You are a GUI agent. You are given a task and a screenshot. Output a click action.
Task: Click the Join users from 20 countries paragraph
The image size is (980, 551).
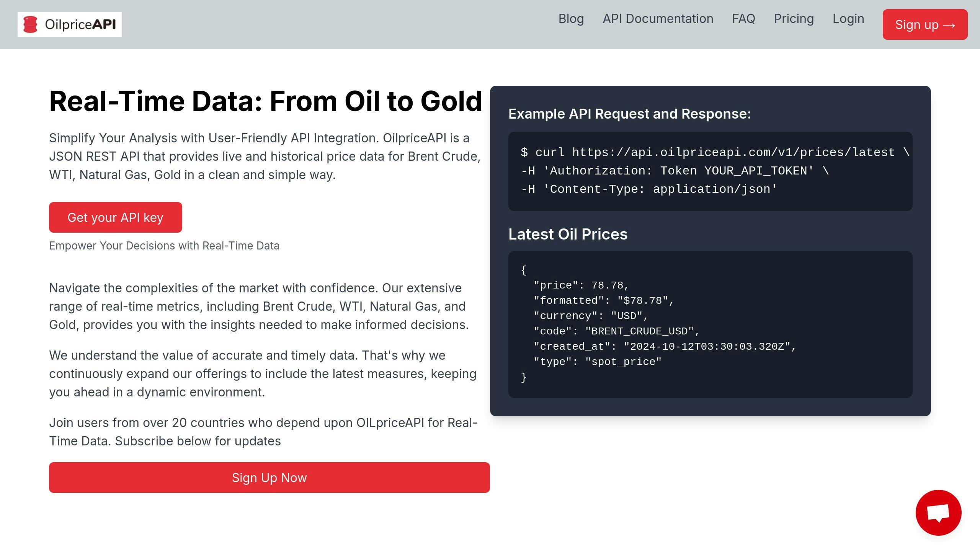263,432
